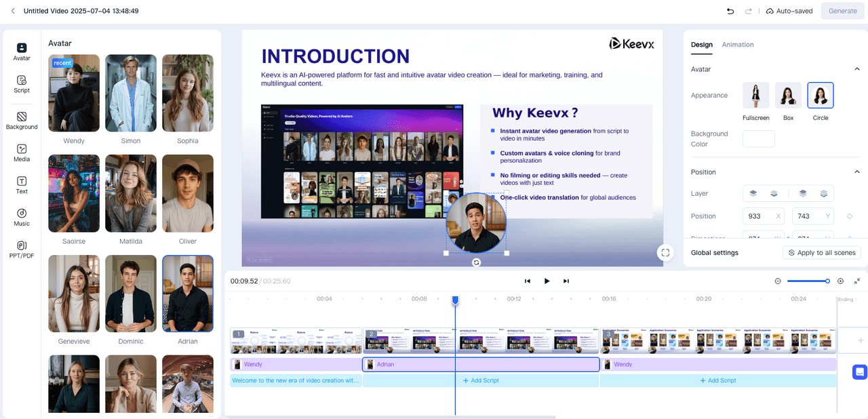Select the Music sidebar tool
This screenshot has height=419, width=868.
coord(22,217)
